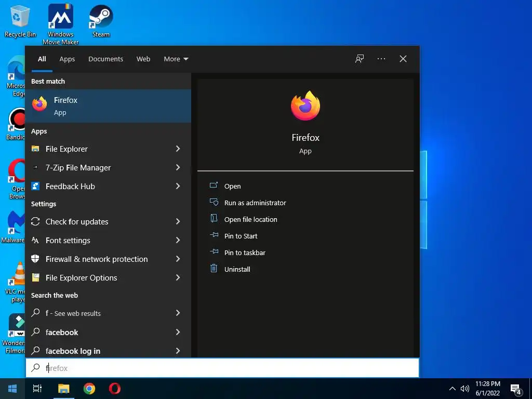Open the notification center icon
This screenshot has height=399, width=532.
pos(516,389)
